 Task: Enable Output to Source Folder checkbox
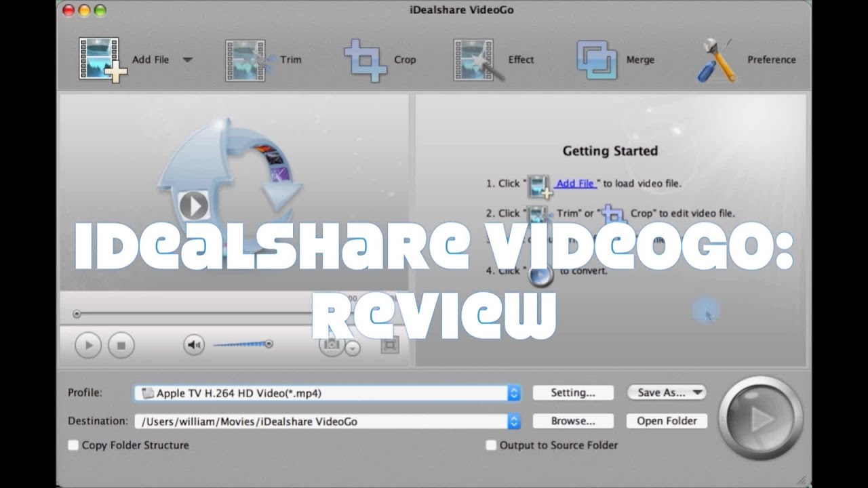point(491,445)
